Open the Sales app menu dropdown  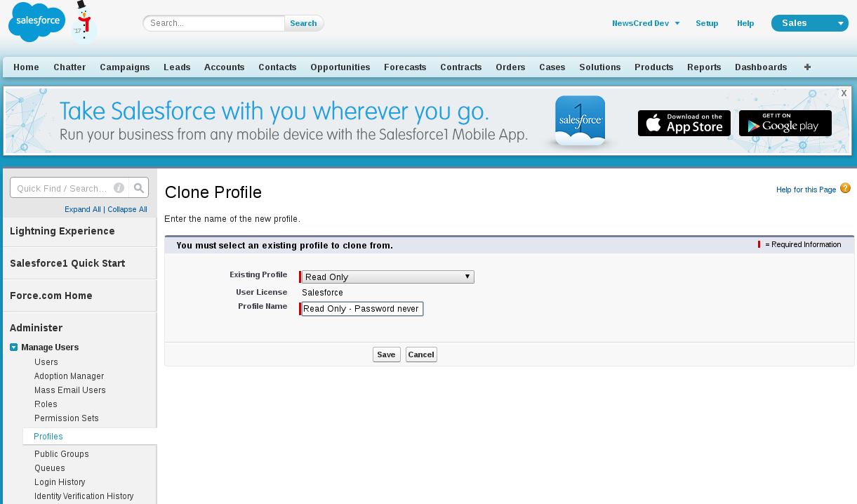[809, 23]
